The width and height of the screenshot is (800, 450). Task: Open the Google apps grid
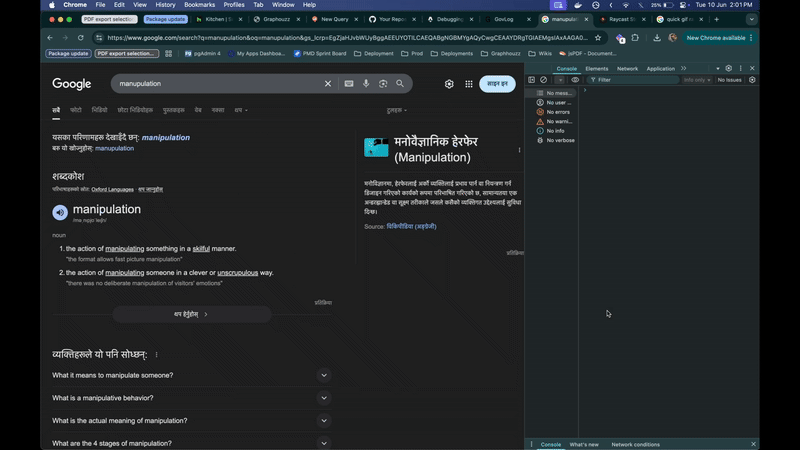coord(469,84)
